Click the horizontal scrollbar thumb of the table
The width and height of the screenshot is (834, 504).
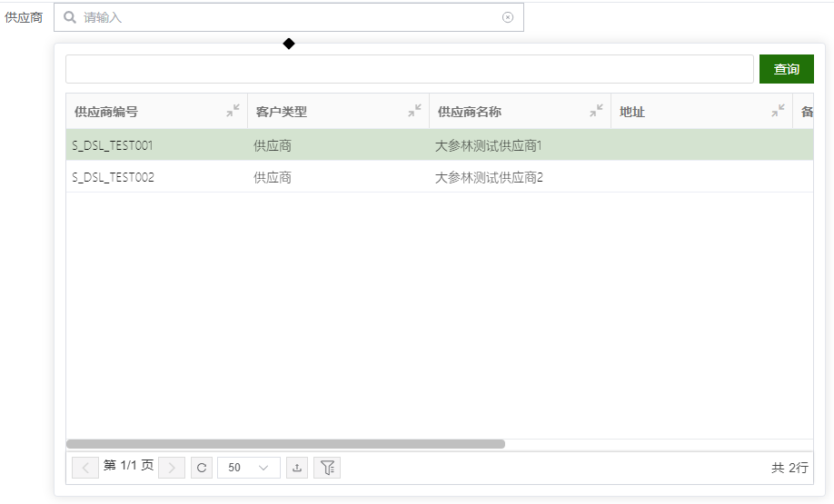point(285,444)
